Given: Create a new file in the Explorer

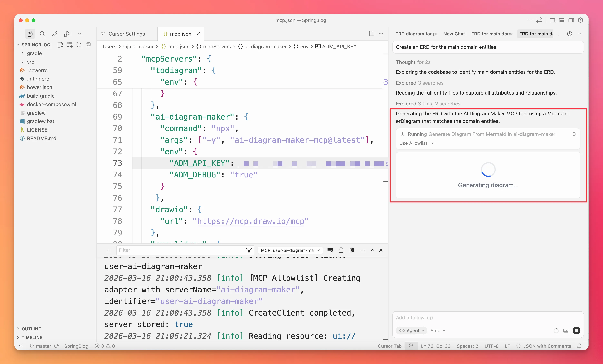Looking at the screenshot, I should click(60, 45).
